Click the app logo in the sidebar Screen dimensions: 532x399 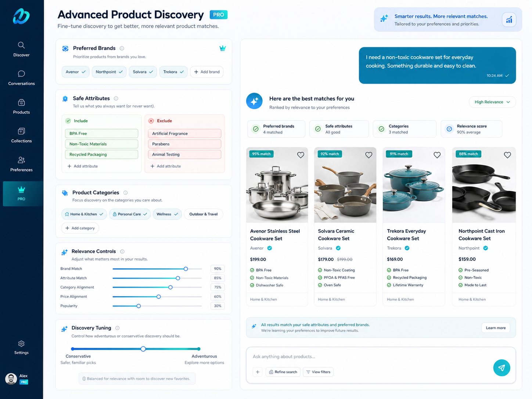tap(21, 16)
